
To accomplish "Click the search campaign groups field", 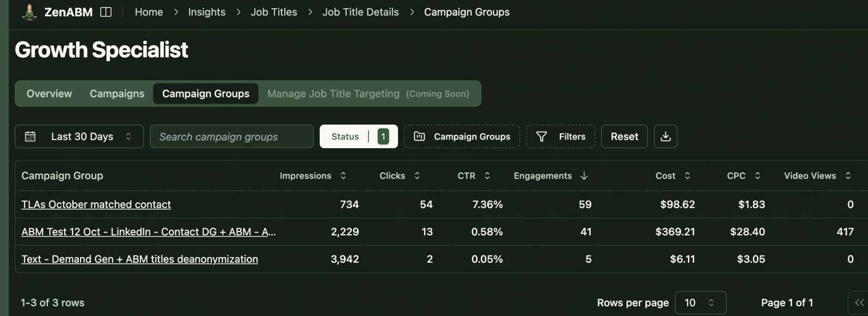I will pos(231,136).
